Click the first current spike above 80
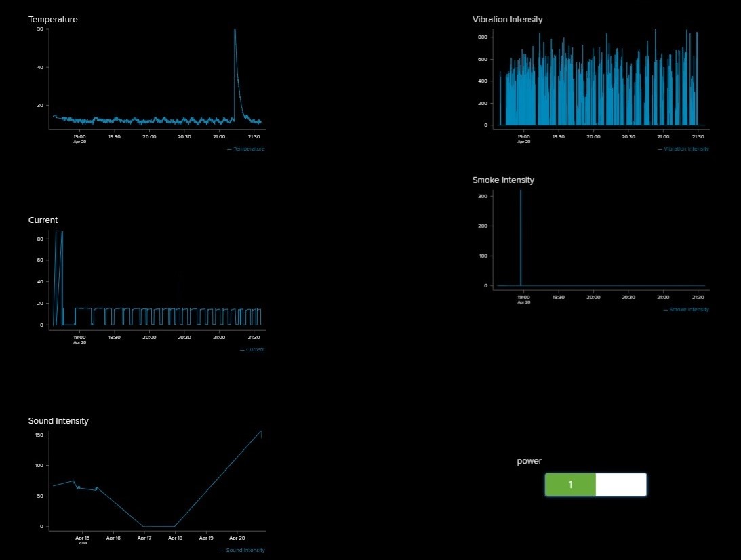741x560 pixels. pos(56,232)
